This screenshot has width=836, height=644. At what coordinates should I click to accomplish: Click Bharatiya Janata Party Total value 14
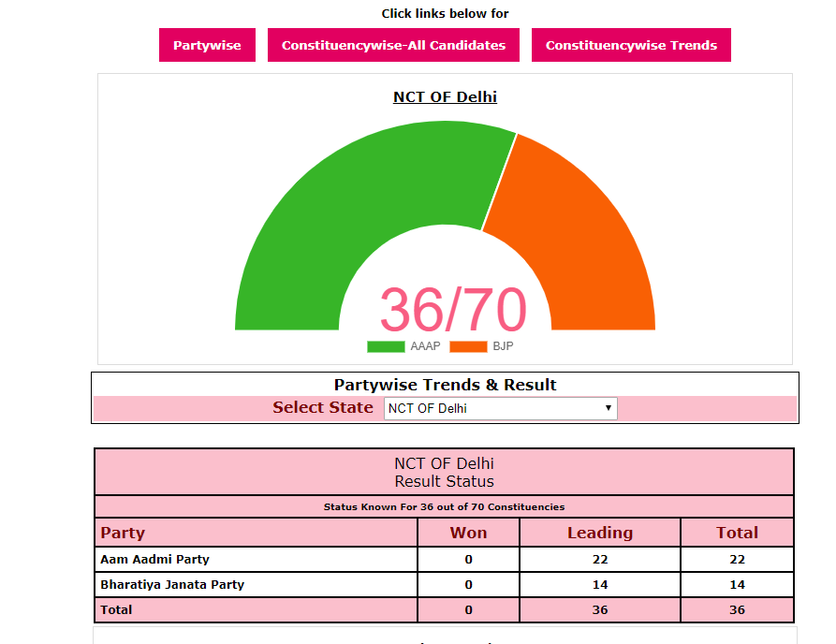[x=737, y=585]
